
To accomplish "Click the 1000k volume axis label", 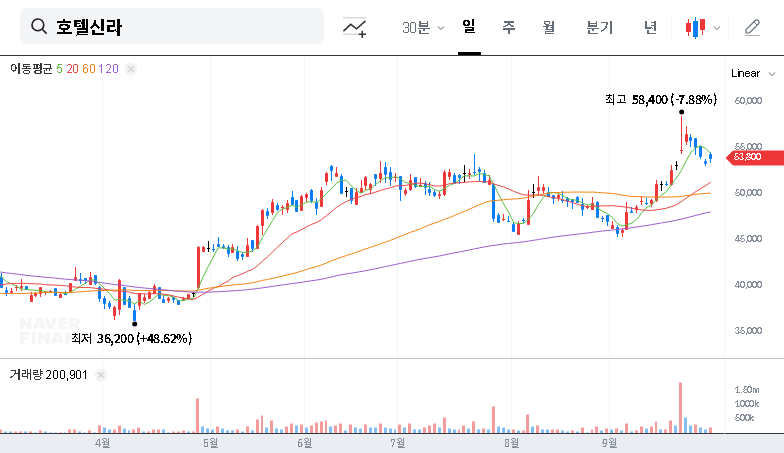I will [x=747, y=404].
